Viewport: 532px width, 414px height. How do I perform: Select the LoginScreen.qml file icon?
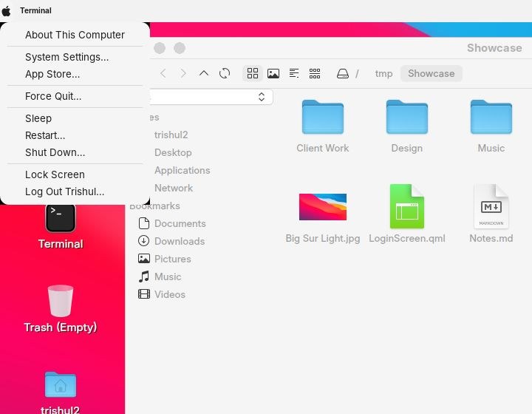pyautogui.click(x=407, y=206)
